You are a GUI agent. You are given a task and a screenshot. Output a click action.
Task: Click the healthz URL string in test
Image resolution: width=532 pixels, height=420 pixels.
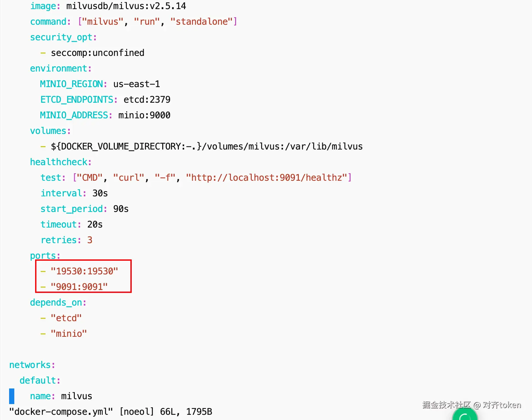tap(267, 177)
